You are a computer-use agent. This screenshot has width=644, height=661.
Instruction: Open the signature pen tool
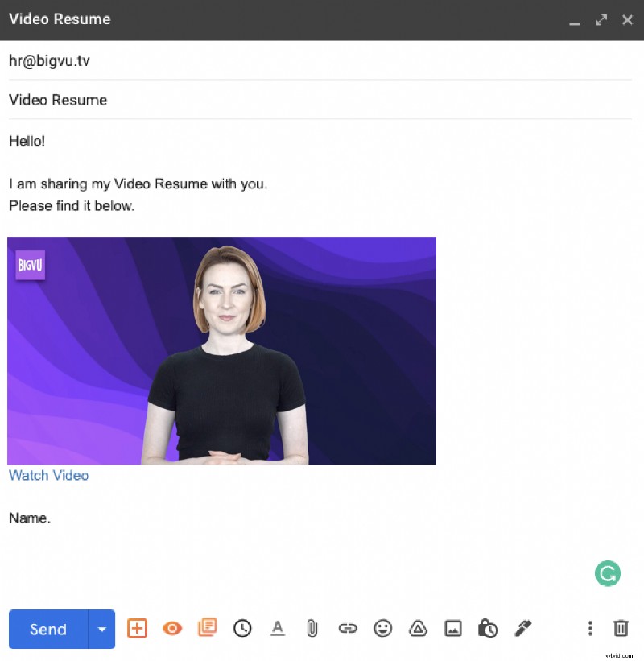click(x=523, y=629)
